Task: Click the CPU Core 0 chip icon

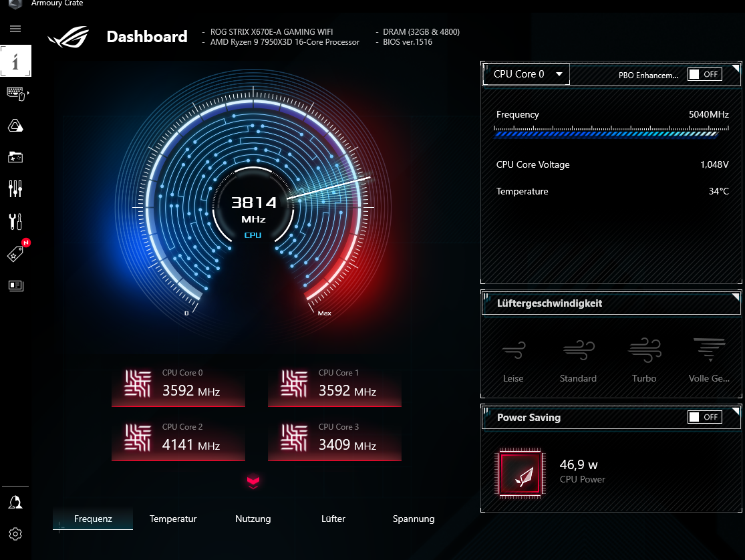Action: 138,383
